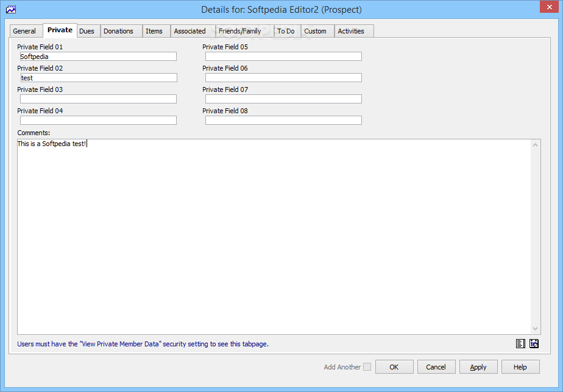This screenshot has width=563, height=392.
Task: Click Private Field 01 input containing Softpedia
Action: pos(98,57)
